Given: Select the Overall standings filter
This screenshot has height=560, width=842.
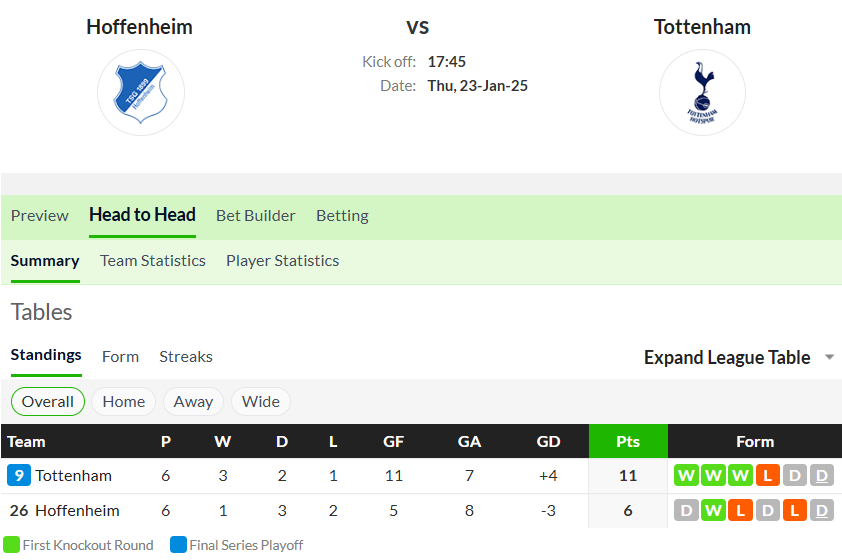Looking at the screenshot, I should point(48,402).
